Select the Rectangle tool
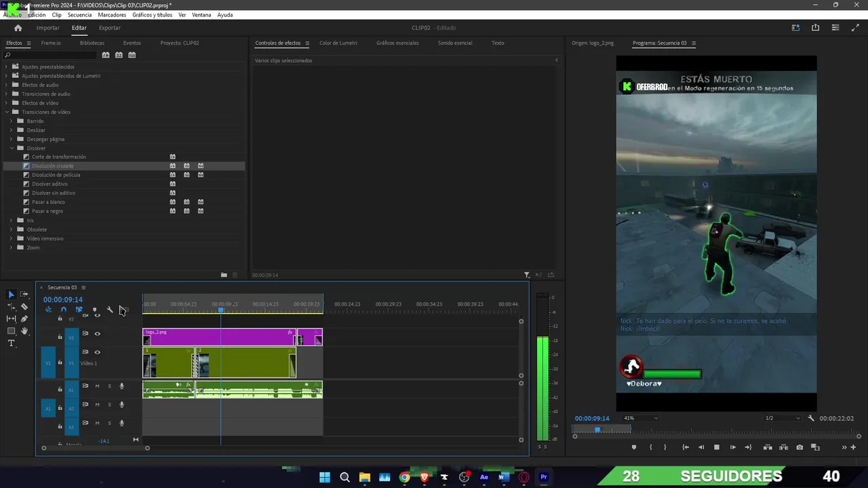The image size is (868, 488). point(11,331)
